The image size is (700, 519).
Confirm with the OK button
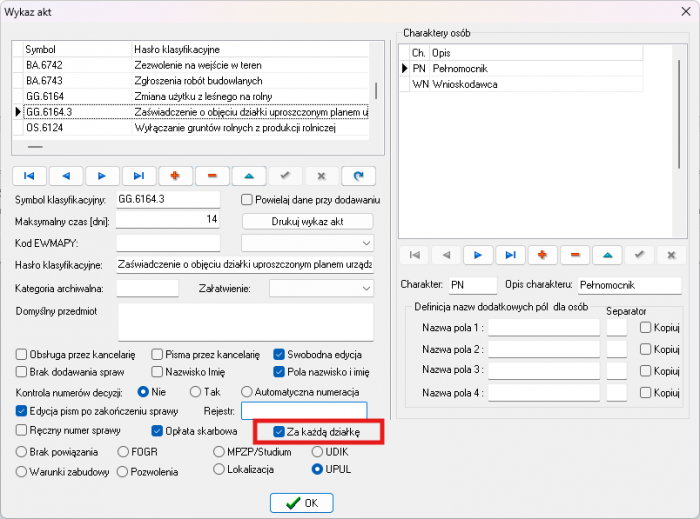pyautogui.click(x=302, y=503)
